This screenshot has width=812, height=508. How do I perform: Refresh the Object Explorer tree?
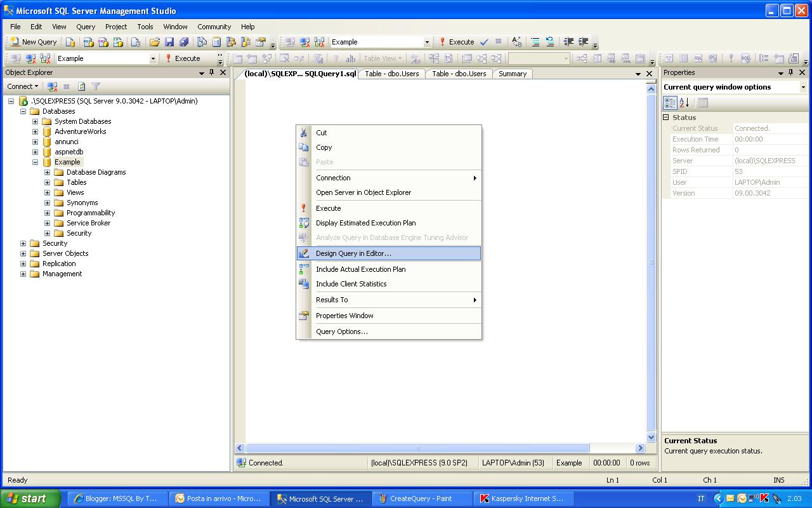point(81,86)
